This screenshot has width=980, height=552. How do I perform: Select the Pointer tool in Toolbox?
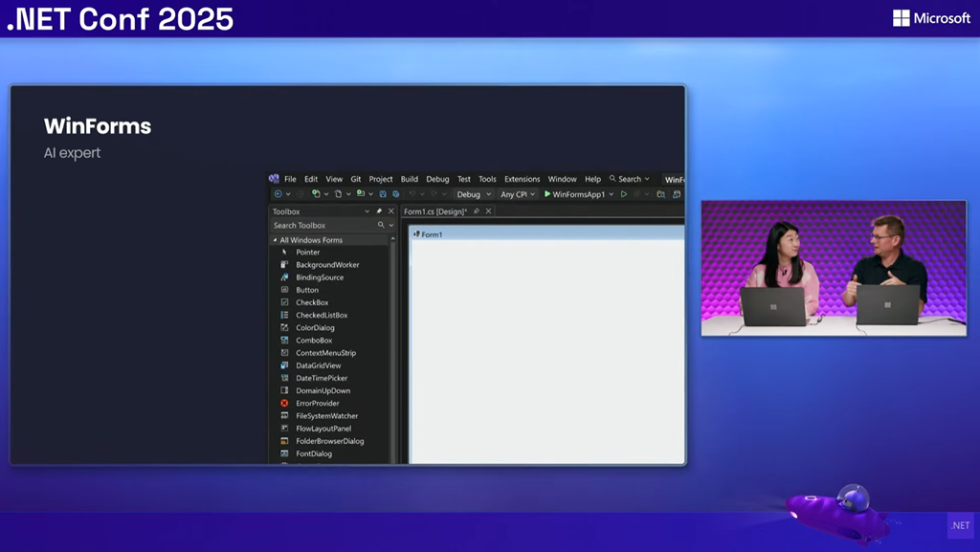[x=307, y=253]
